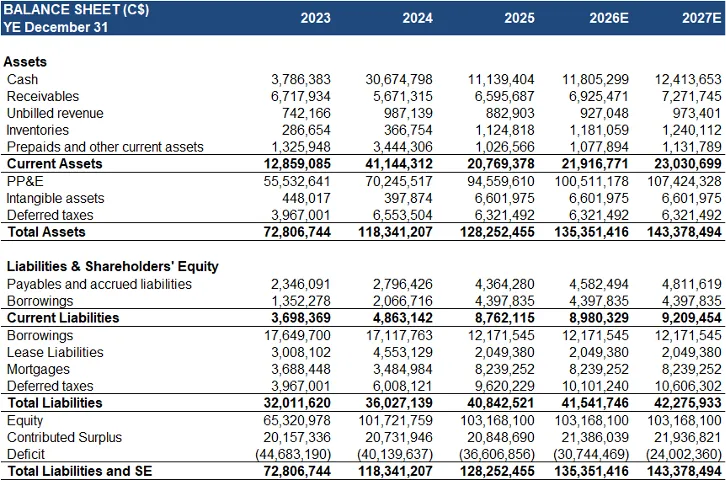Viewport: 726px width, 480px height.
Task: Select the Mortgages row label
Action: point(37,369)
